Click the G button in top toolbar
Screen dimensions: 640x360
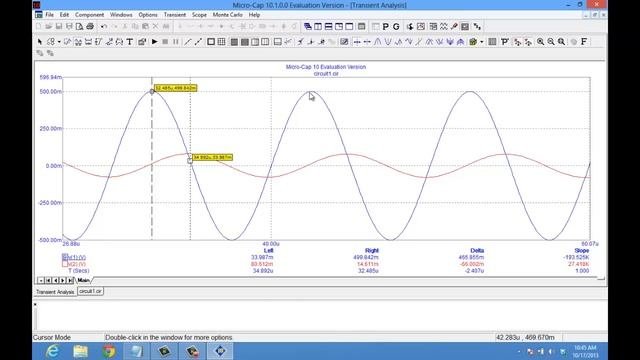pyautogui.click(x=396, y=27)
